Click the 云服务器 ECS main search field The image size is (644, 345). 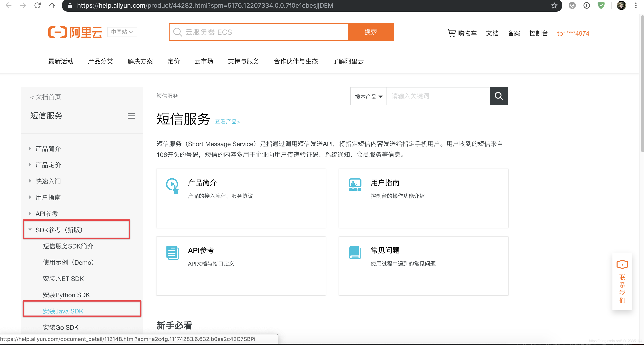(x=259, y=32)
